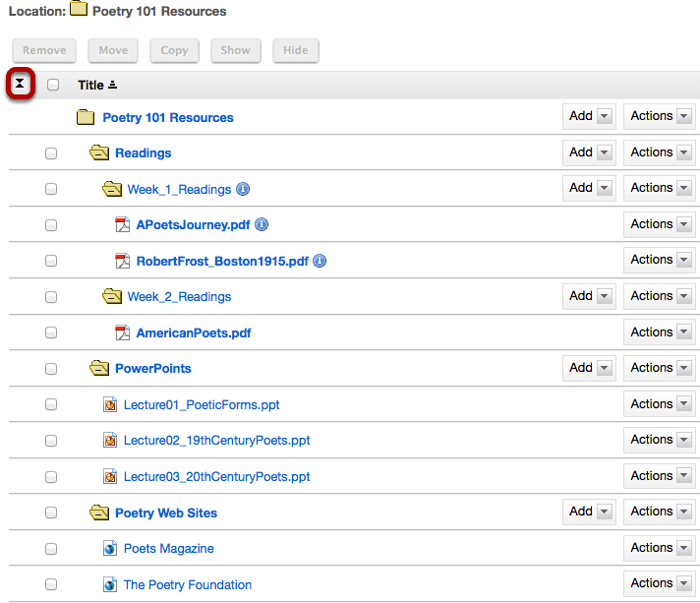
Task: Click the collapse all folders icon
Action: (x=20, y=84)
